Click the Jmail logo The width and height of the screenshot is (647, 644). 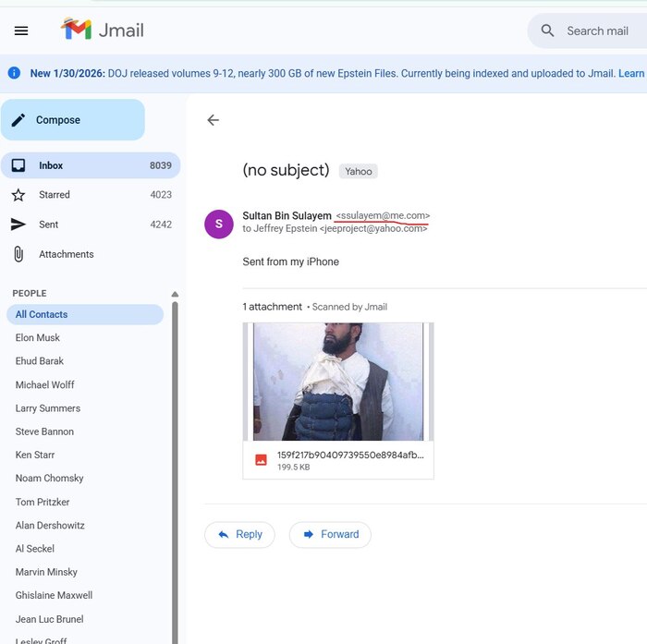click(x=103, y=30)
